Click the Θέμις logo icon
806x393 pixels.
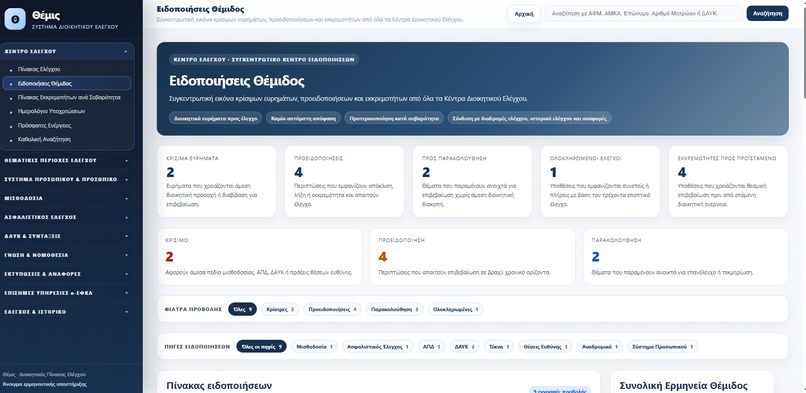coord(15,19)
